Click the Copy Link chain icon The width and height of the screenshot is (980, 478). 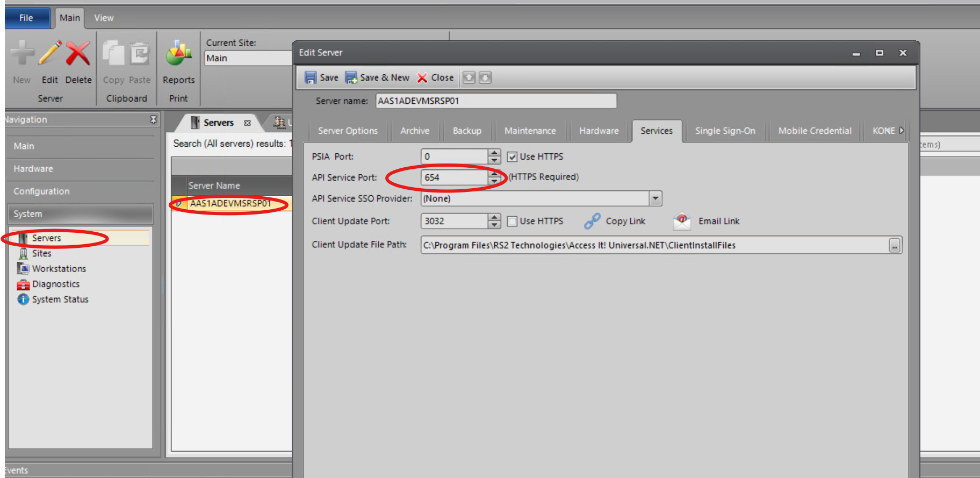coord(592,221)
